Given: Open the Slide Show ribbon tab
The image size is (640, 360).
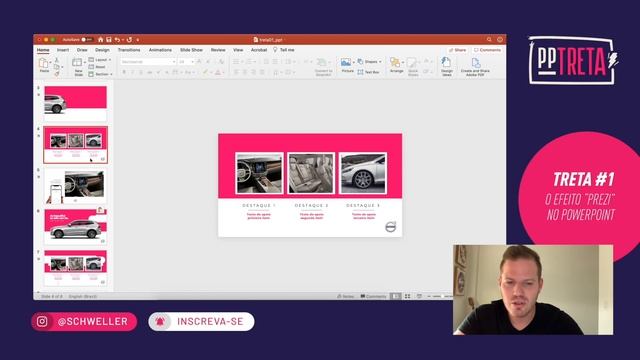Looking at the screenshot, I should coord(191,50).
